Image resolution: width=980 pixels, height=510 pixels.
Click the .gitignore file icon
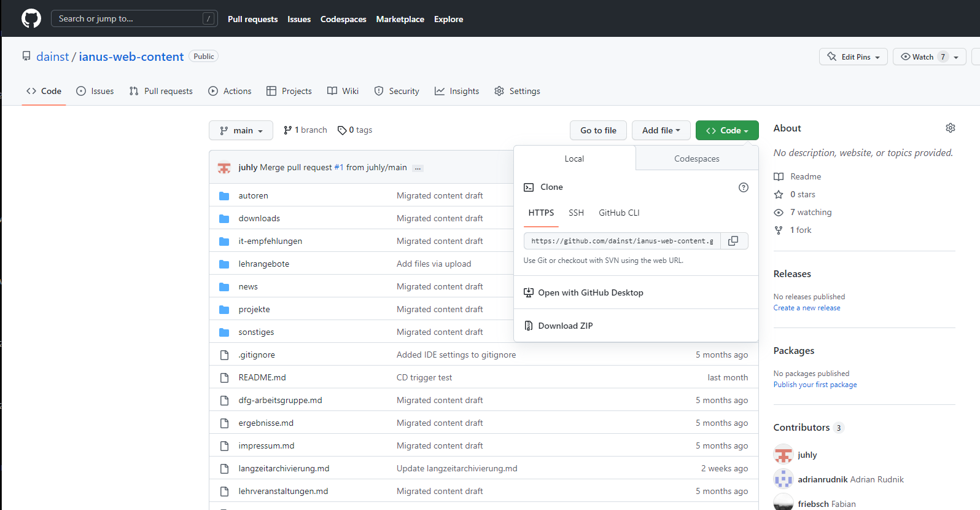click(224, 355)
